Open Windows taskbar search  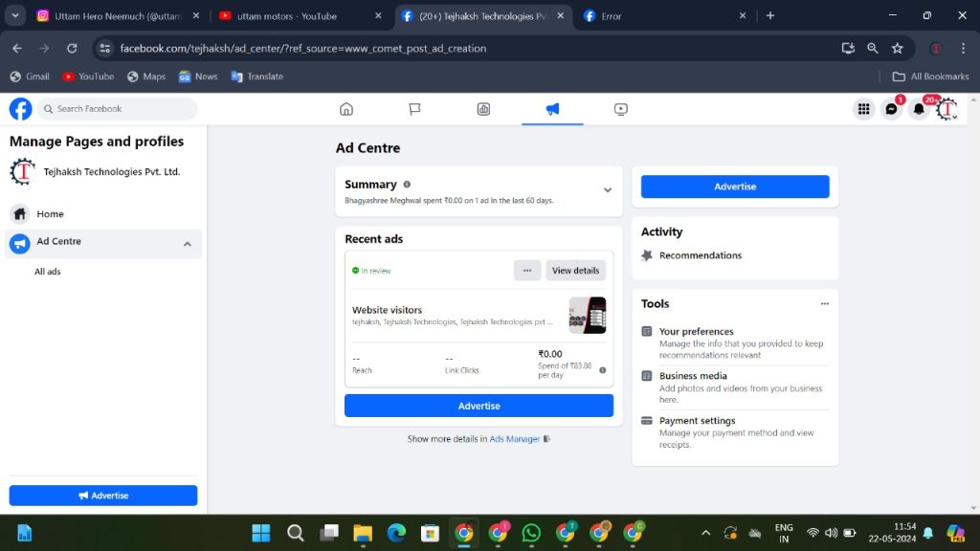point(295,533)
